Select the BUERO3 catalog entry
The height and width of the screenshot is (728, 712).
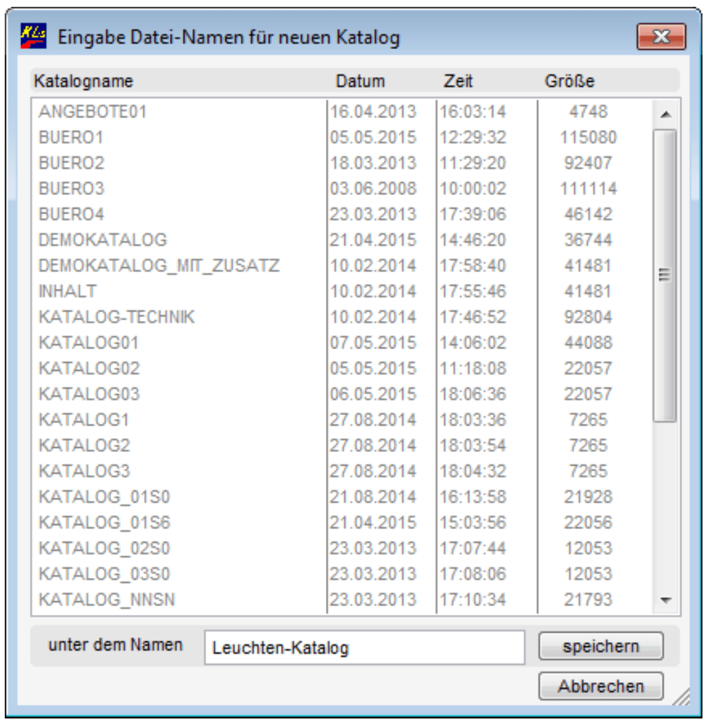coord(72,189)
